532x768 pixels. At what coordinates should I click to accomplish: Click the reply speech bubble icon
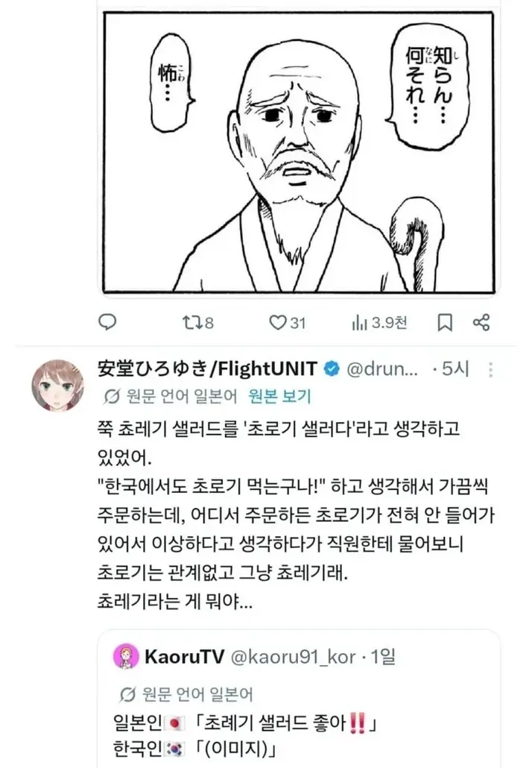[108, 322]
